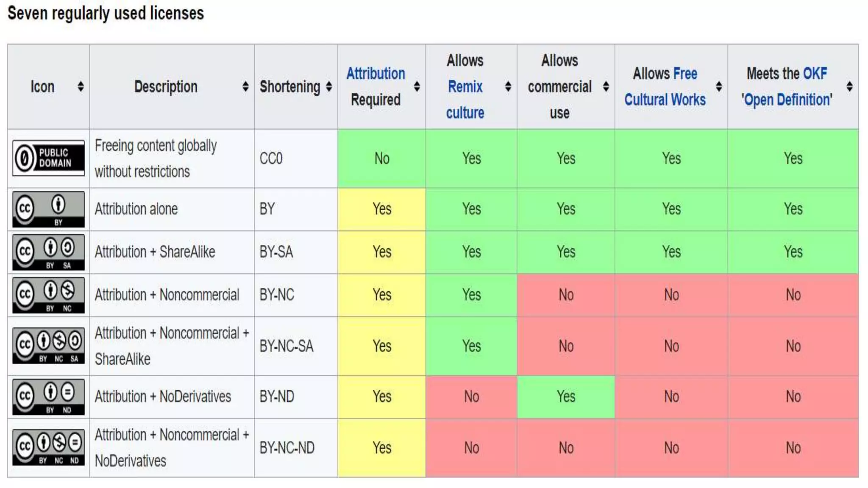This screenshot has width=868, height=488.
Task: Sort table by Icon column arrows
Action: tap(81, 87)
